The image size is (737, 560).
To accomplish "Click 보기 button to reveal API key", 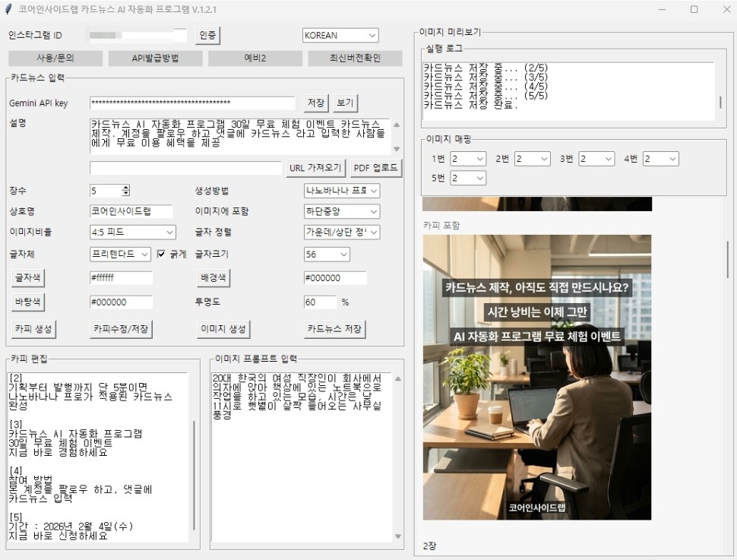I will click(345, 103).
